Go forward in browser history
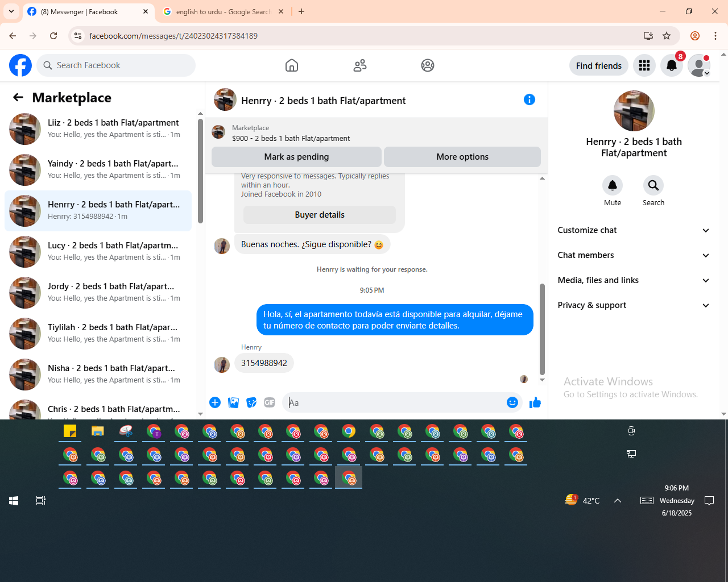This screenshot has width=728, height=582. tap(33, 36)
